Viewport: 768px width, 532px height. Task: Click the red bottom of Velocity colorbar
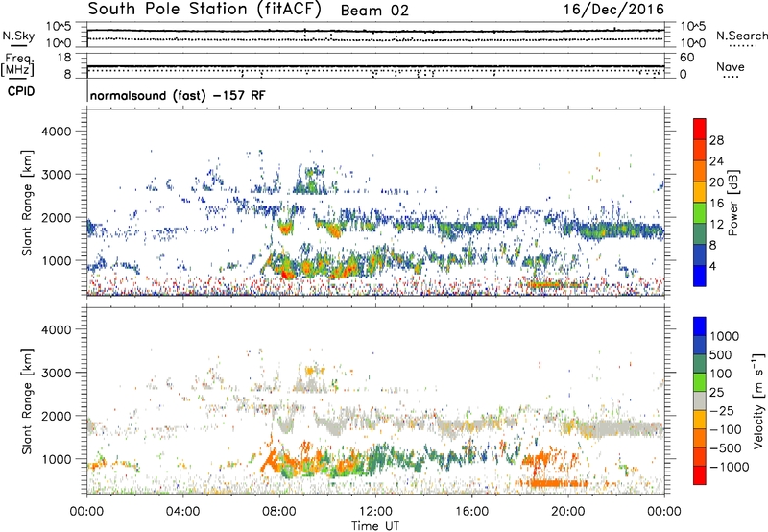click(700, 475)
